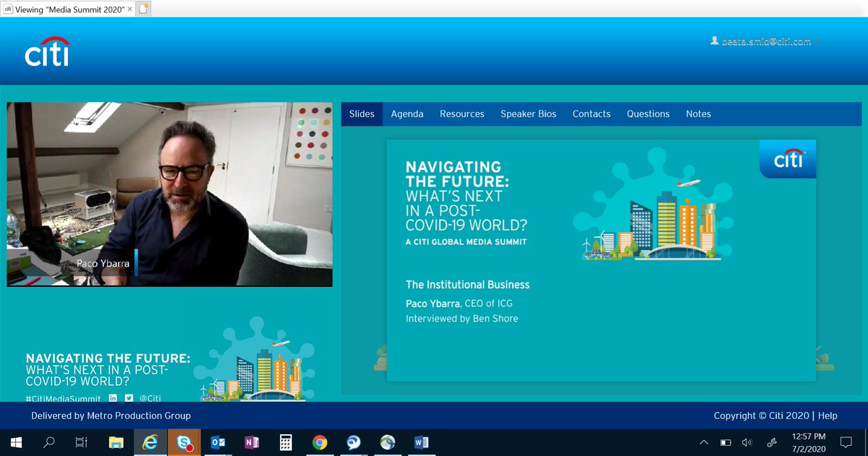Select the Slides tab
The height and width of the screenshot is (456, 868).
point(362,114)
